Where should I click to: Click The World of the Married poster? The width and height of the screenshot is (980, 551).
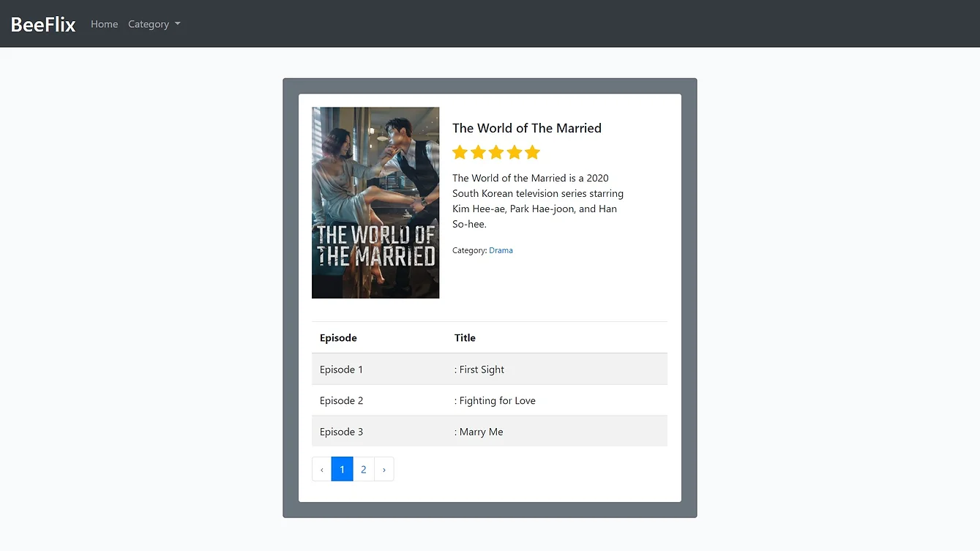[x=375, y=203]
